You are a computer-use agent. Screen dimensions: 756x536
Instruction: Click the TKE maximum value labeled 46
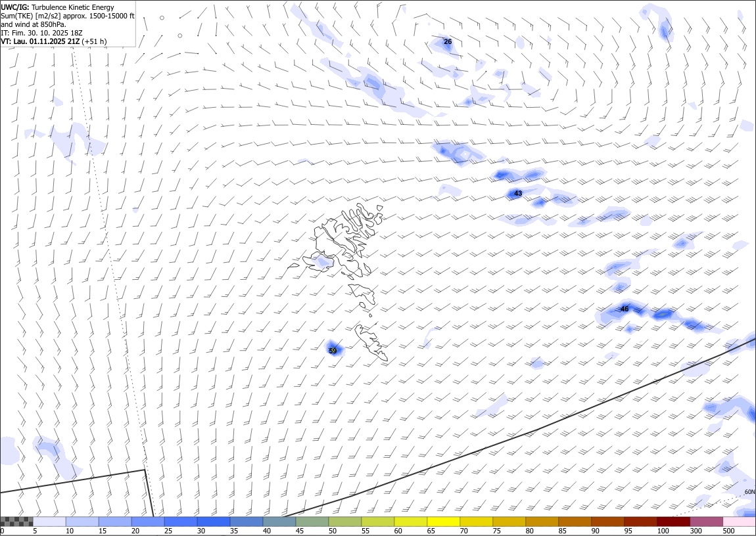[x=625, y=309]
